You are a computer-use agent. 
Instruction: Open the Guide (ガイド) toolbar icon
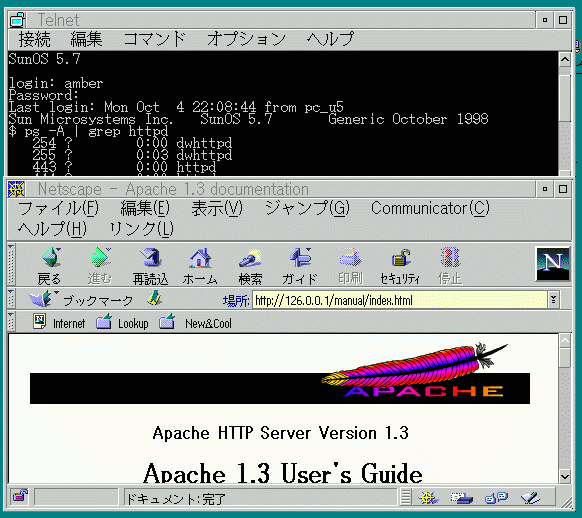(300, 266)
